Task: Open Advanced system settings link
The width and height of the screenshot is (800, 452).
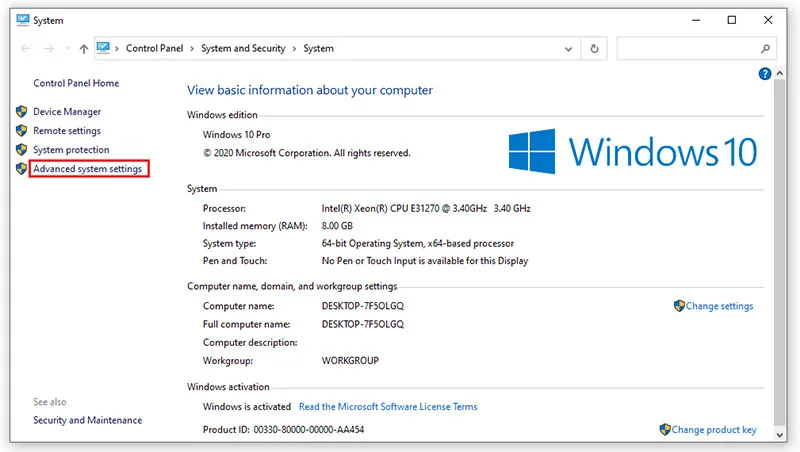Action: coord(88,169)
